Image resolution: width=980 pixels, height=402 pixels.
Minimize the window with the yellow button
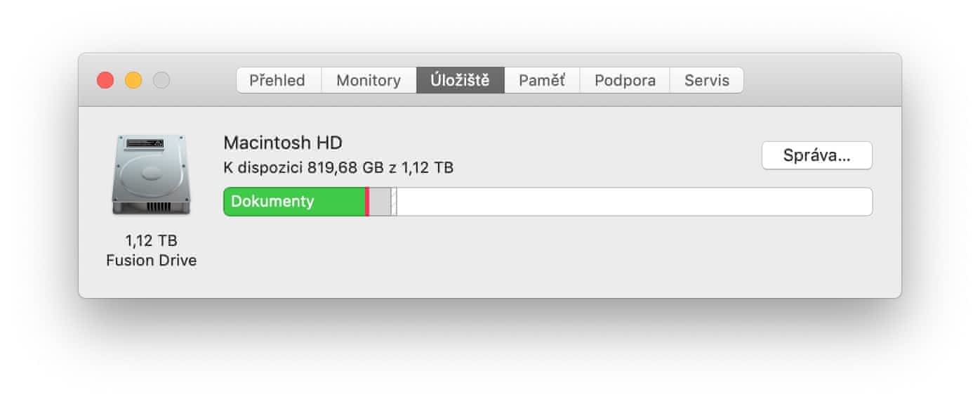click(x=133, y=80)
